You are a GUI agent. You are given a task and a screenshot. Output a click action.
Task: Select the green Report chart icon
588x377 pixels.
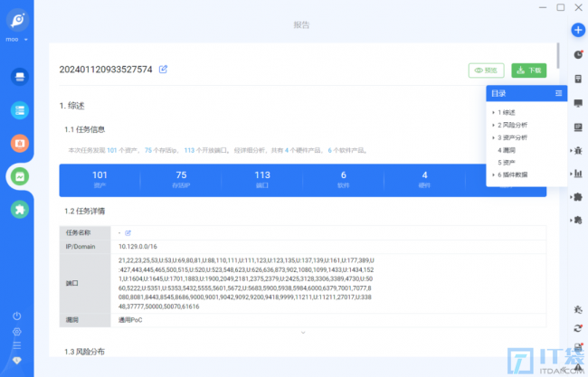click(x=20, y=176)
